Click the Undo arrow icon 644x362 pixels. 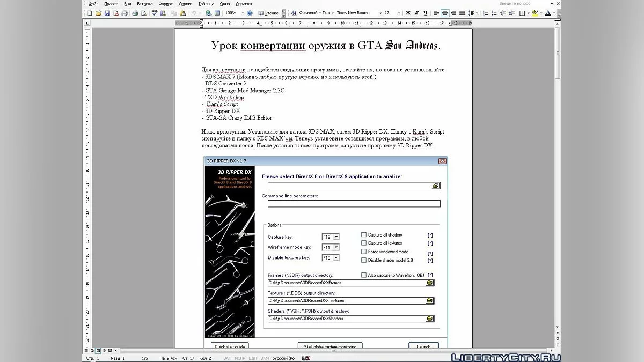[x=193, y=13]
